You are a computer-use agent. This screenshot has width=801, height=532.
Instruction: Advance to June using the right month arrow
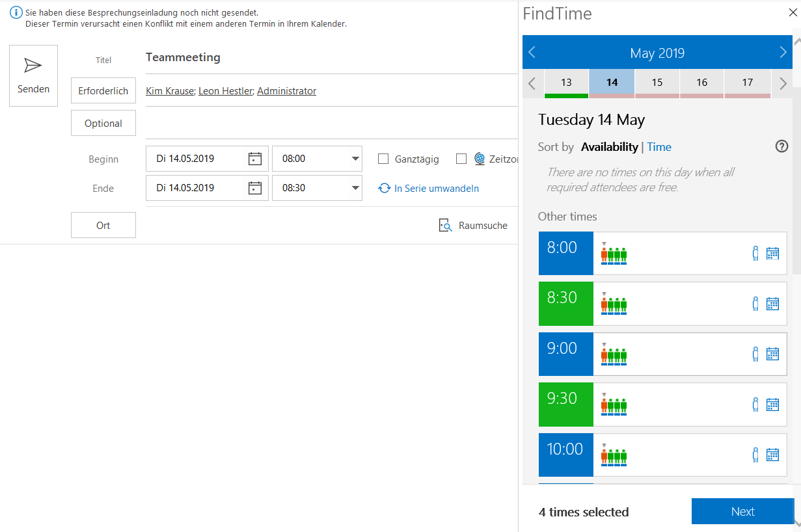[783, 53]
